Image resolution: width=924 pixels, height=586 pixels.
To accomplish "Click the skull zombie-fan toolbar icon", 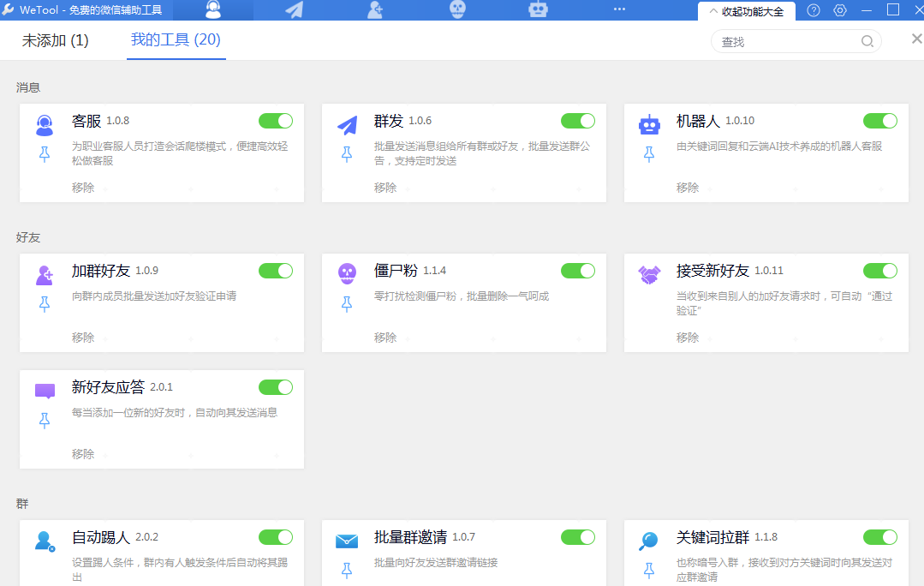I will tap(457, 10).
